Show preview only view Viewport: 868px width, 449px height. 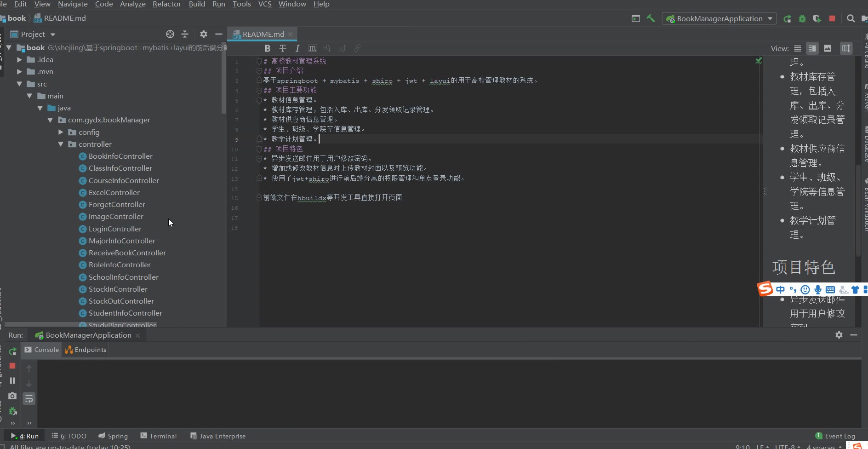(x=828, y=48)
